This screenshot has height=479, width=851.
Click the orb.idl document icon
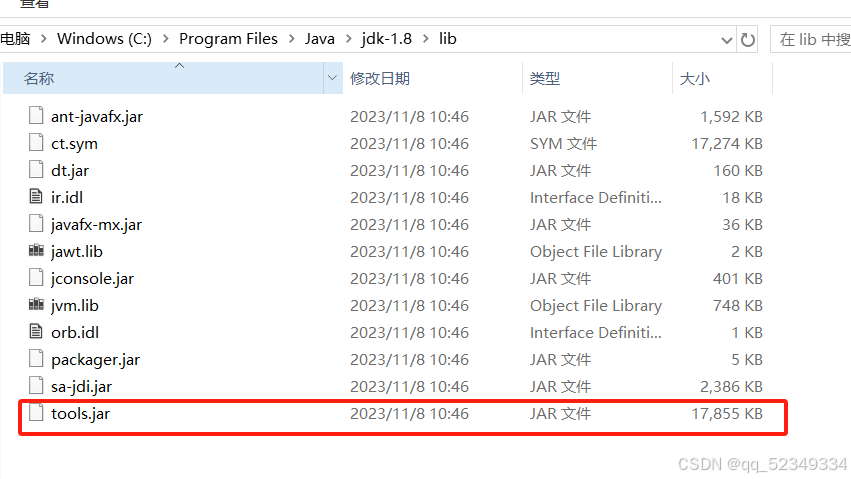coord(36,331)
